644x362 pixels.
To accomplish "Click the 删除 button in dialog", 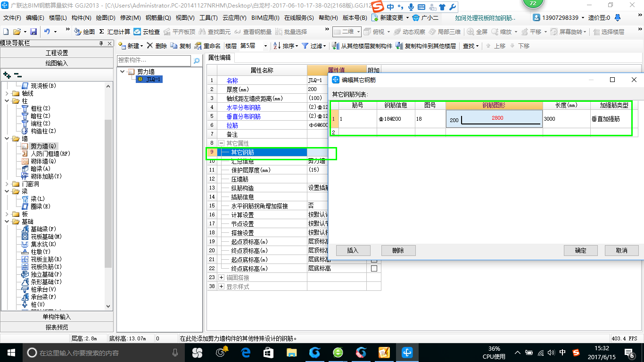I will pos(398,250).
